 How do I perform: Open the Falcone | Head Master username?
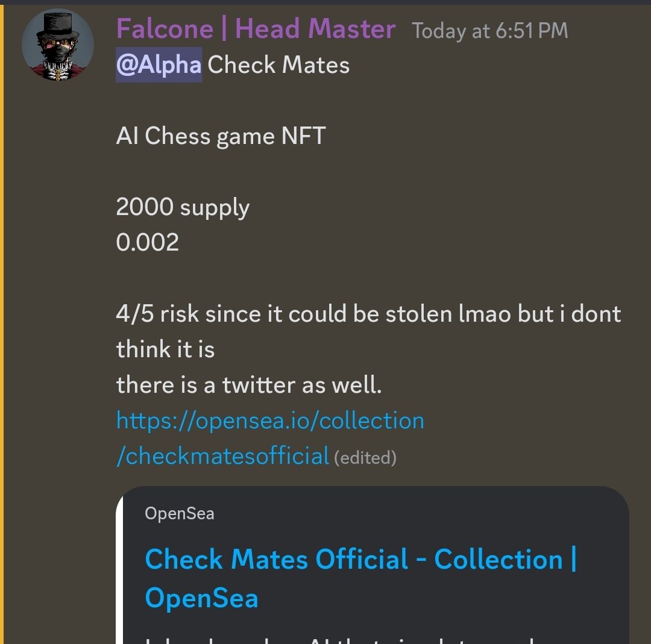click(256, 29)
